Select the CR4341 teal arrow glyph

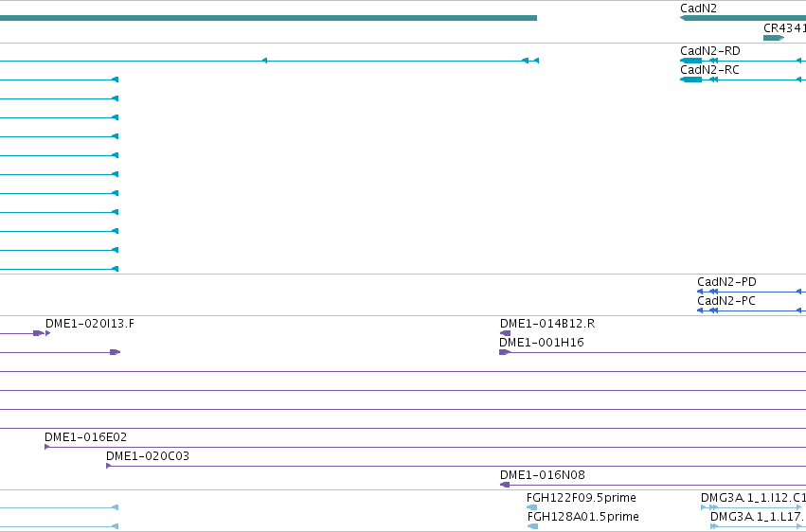774,38
